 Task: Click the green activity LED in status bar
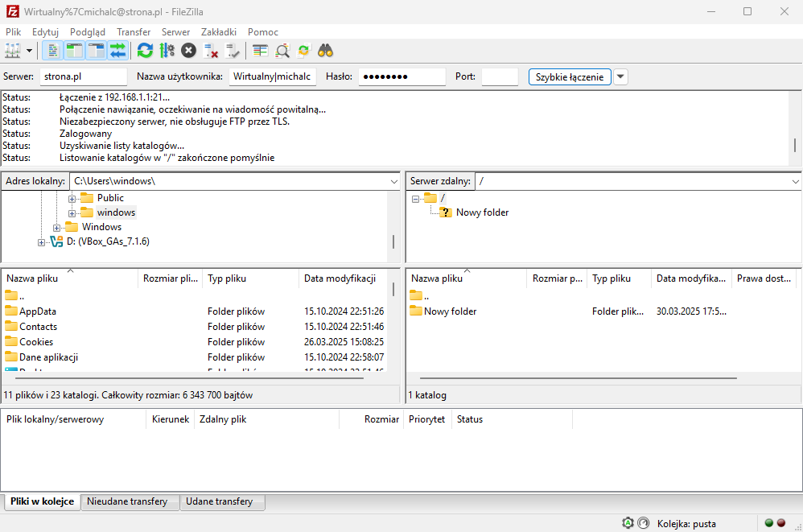coord(768,523)
